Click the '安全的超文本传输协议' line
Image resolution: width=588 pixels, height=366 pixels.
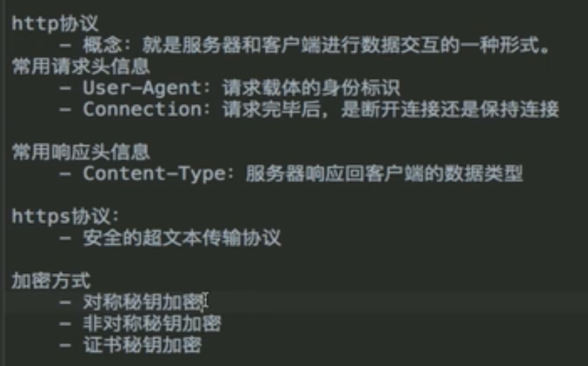coord(182,238)
